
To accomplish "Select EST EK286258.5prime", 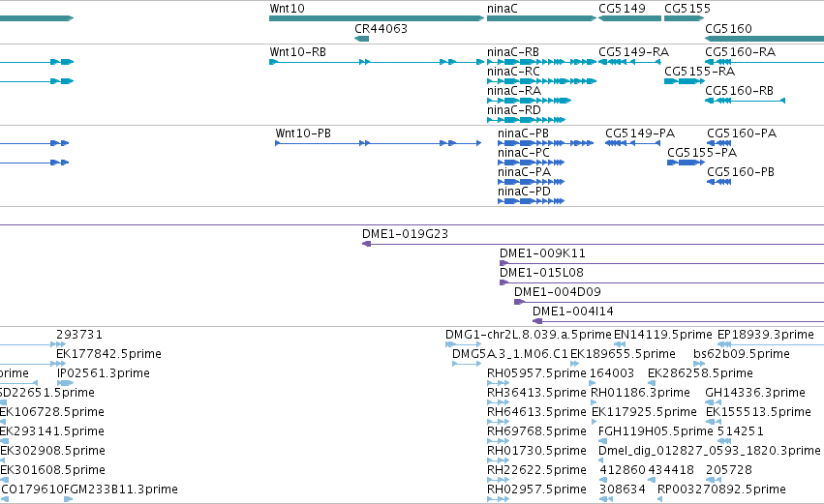I will click(x=700, y=373).
